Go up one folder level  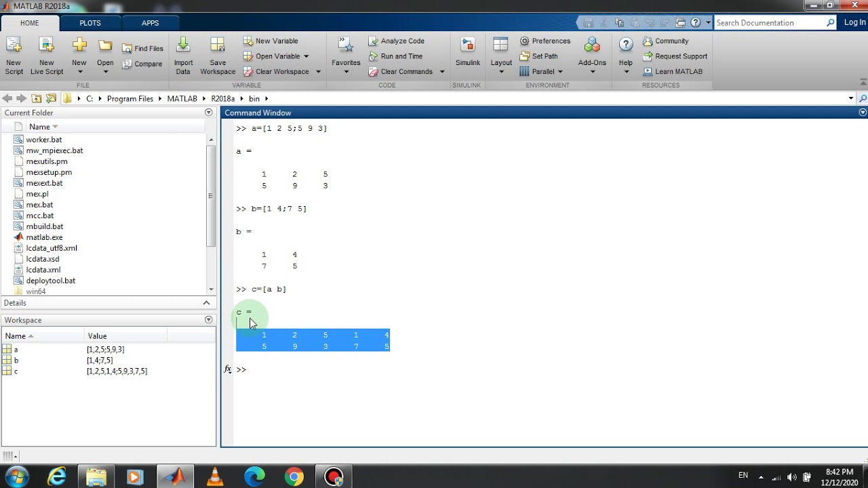37,98
